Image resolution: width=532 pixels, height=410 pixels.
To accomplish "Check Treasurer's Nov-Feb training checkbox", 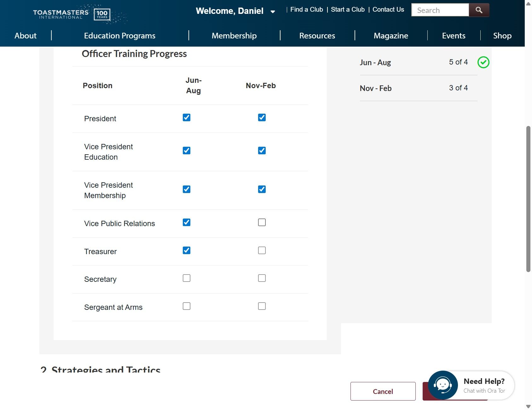I will (262, 250).
